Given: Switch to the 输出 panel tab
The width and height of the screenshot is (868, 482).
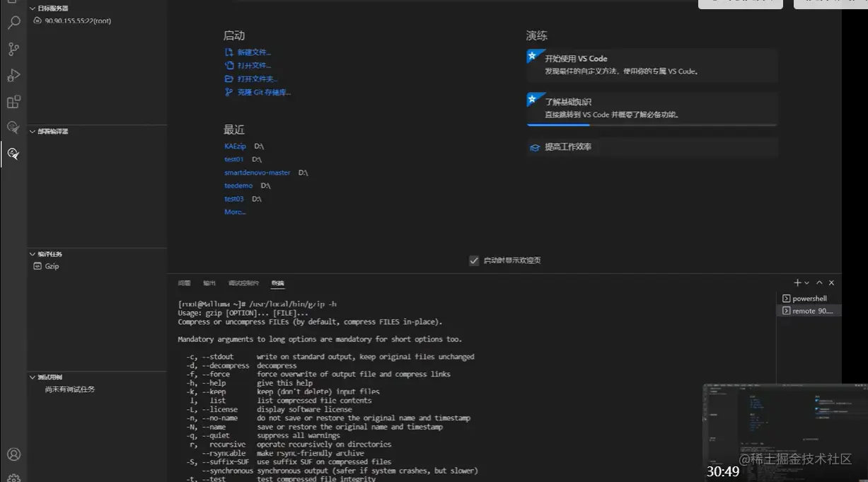Looking at the screenshot, I should pyautogui.click(x=209, y=283).
